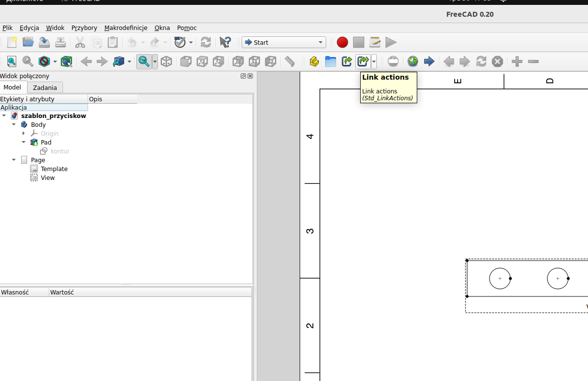This screenshot has height=381, width=588.
Task: Set the view to front orientation cube
Action: point(186,61)
